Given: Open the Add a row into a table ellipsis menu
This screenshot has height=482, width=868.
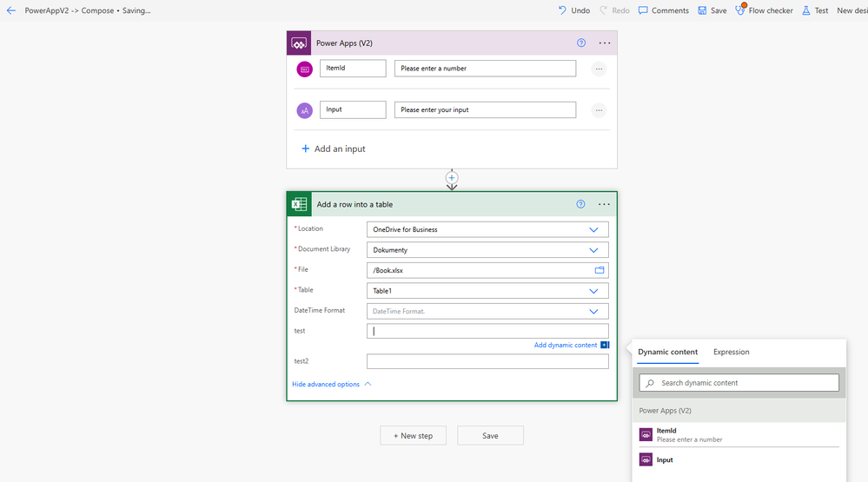Looking at the screenshot, I should (x=604, y=204).
